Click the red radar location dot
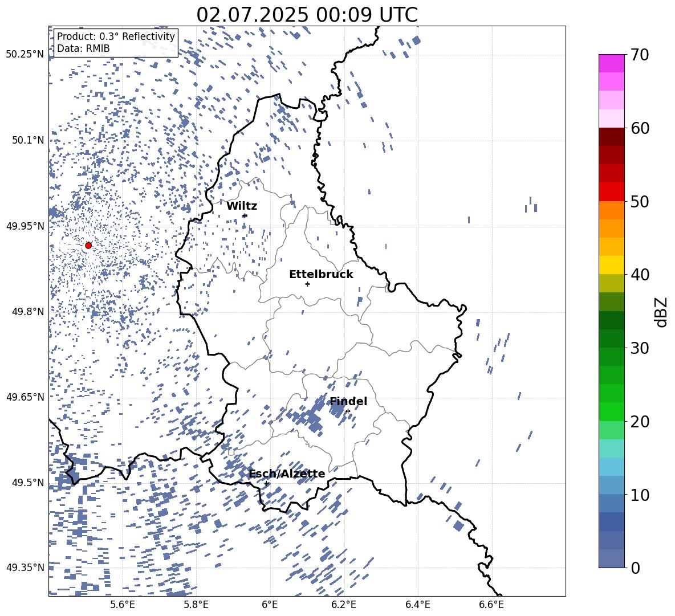The image size is (675, 616). click(88, 245)
